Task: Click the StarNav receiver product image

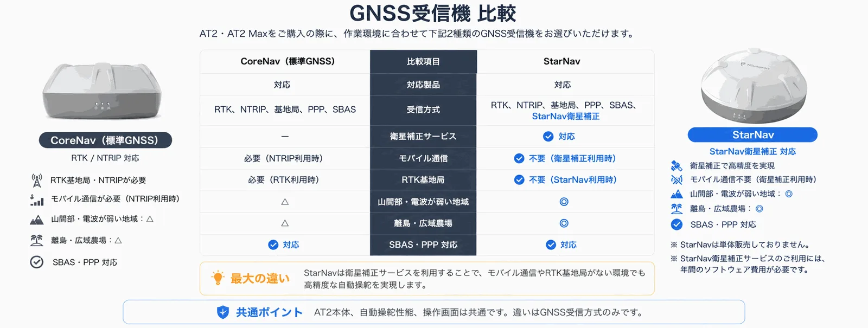Action: pyautogui.click(x=754, y=86)
